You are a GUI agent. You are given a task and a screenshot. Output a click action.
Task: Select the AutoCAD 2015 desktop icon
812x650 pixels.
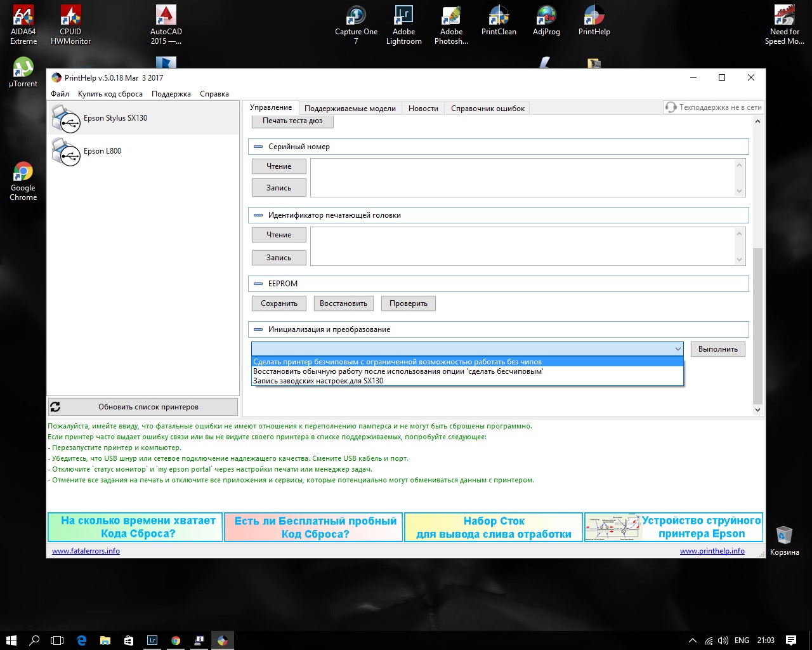pos(166,25)
